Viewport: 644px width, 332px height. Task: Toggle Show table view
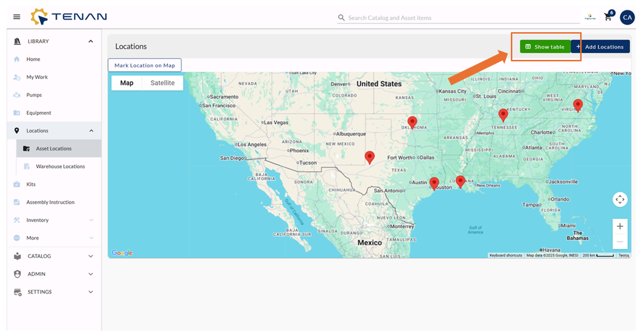(x=545, y=47)
